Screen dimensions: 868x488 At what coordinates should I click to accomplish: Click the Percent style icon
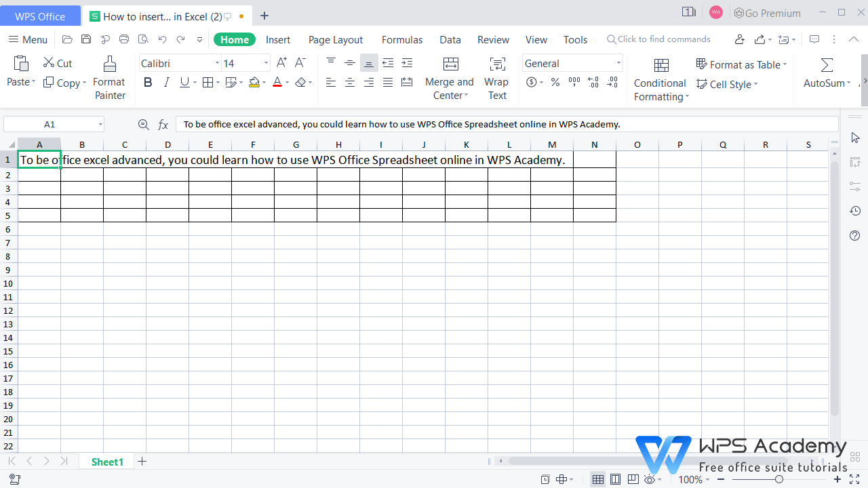555,82
